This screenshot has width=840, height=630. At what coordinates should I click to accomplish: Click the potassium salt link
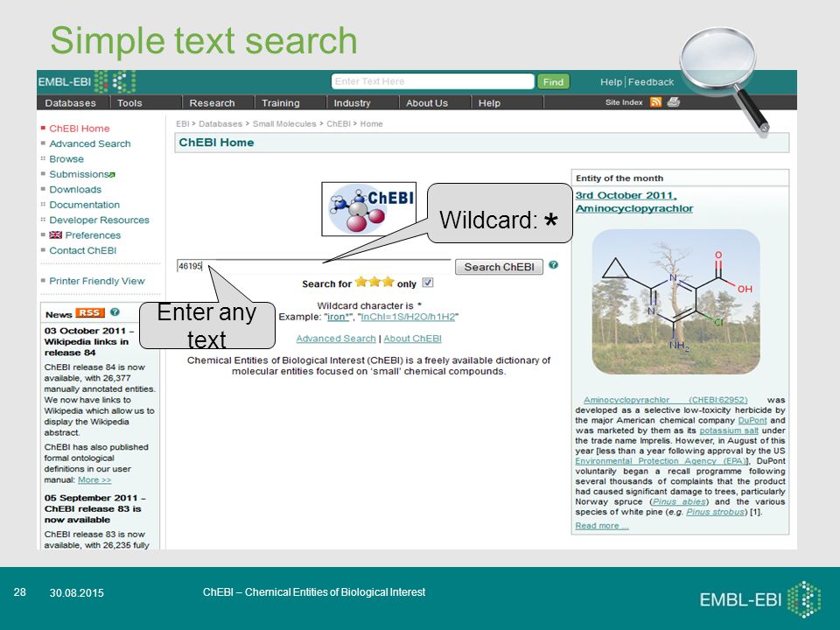point(729,430)
